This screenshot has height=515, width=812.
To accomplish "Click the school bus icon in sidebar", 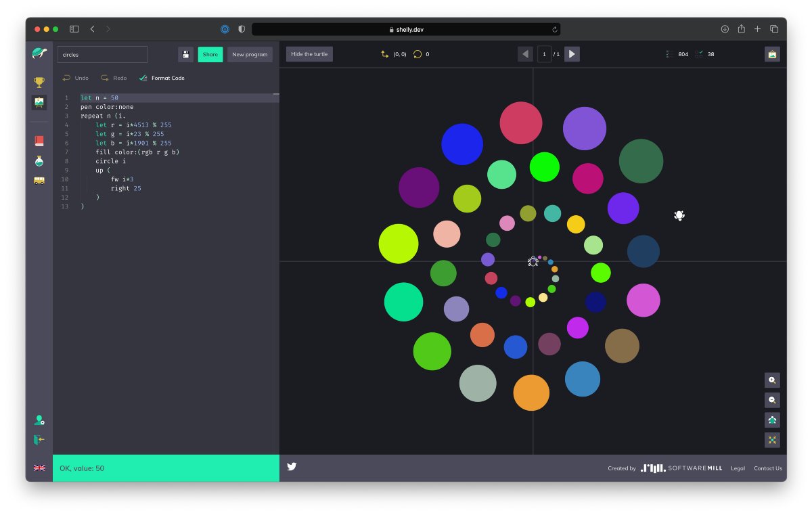I will click(x=39, y=180).
